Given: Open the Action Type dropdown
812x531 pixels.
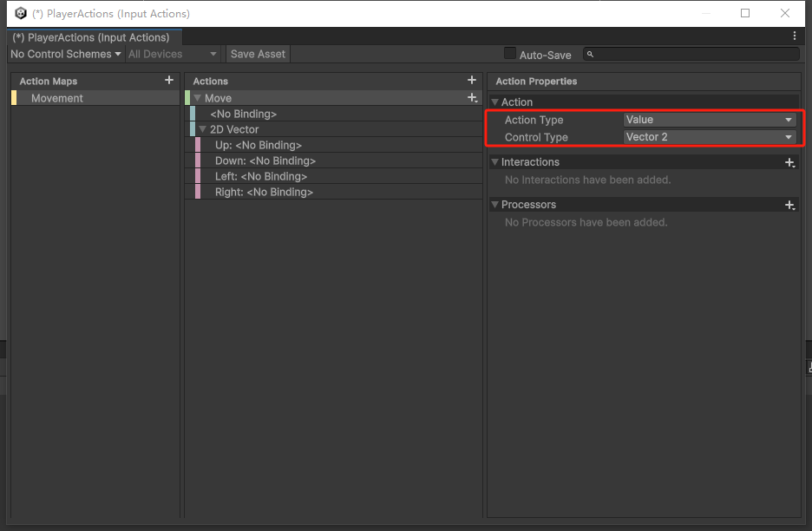Looking at the screenshot, I should (x=709, y=120).
